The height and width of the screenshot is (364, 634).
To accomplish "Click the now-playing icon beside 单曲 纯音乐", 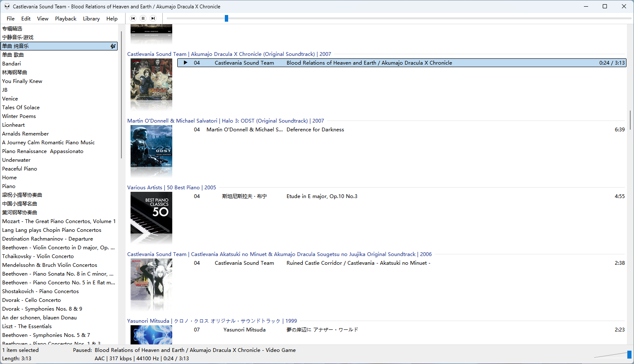I will pyautogui.click(x=113, y=46).
